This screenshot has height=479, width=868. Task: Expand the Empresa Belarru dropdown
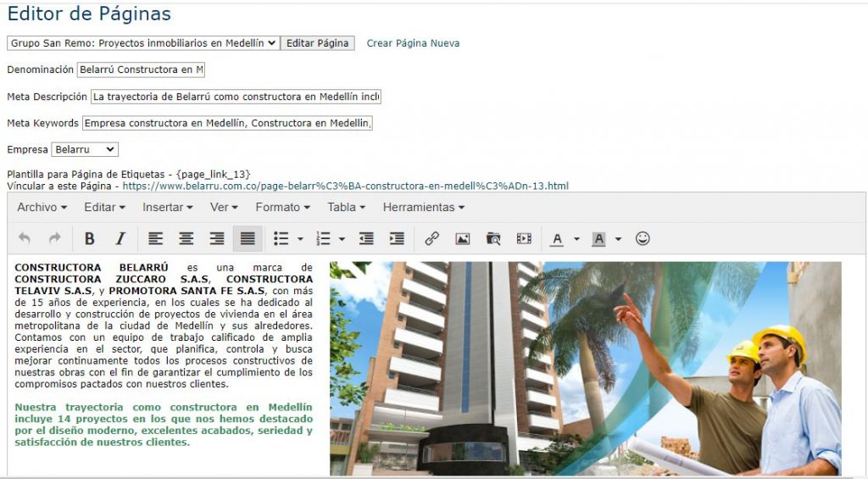point(85,149)
